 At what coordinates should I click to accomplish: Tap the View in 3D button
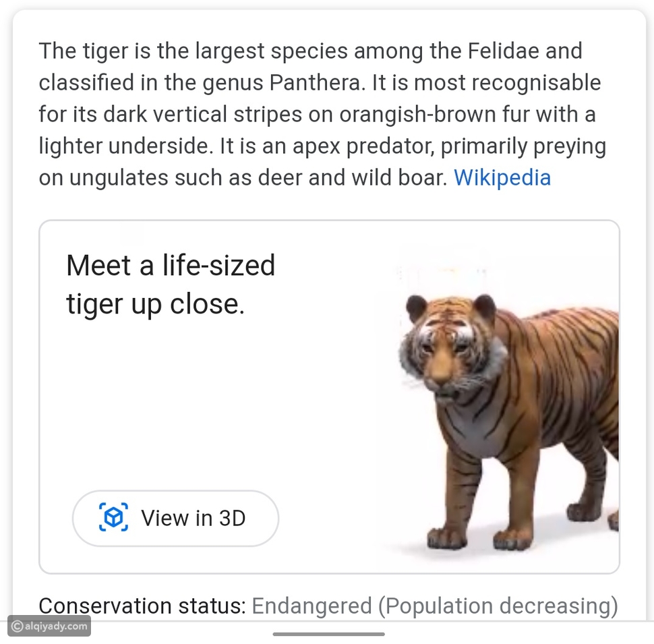tap(175, 518)
